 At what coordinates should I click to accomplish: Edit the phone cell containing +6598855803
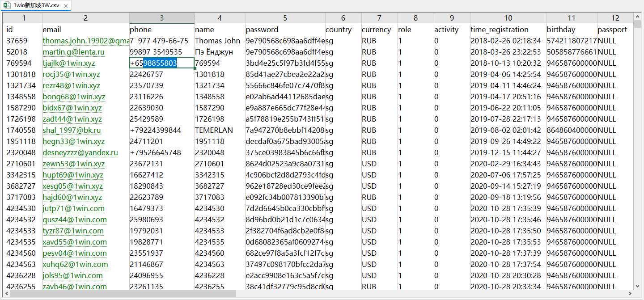point(162,63)
